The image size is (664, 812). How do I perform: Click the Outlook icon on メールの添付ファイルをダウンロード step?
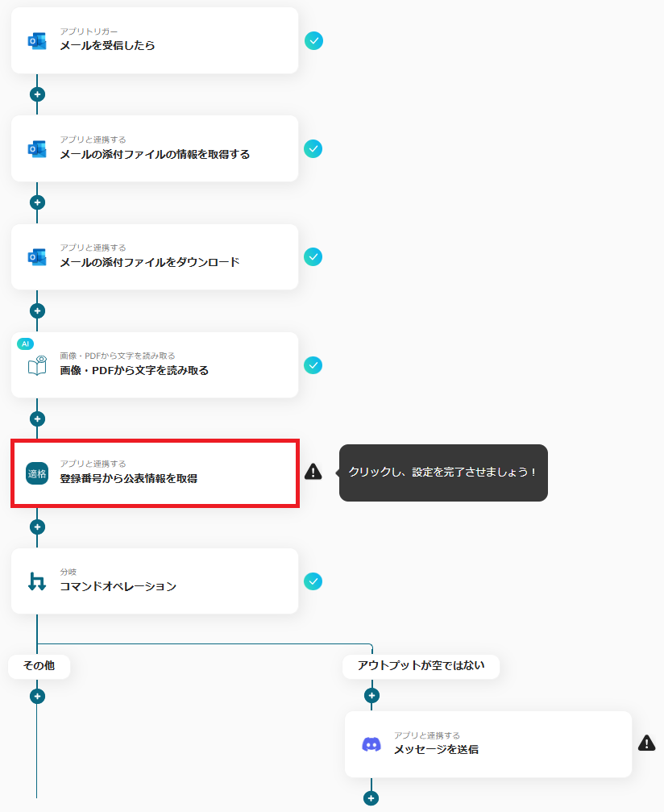point(37,257)
